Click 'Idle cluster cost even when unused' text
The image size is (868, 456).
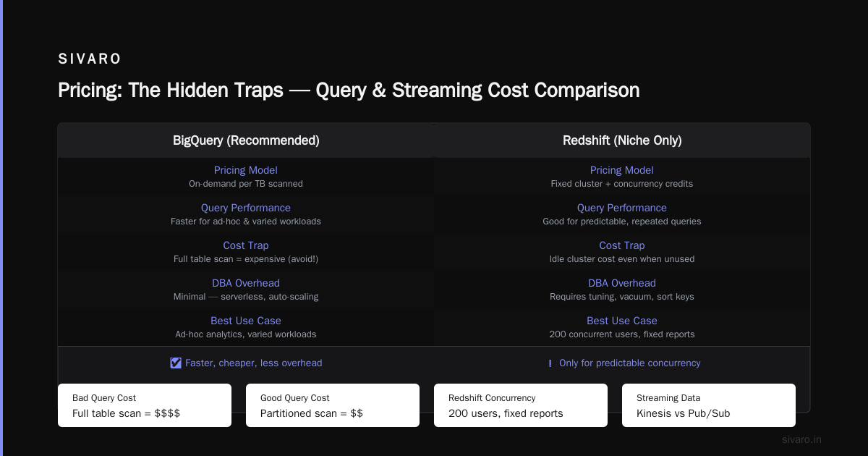(622, 259)
